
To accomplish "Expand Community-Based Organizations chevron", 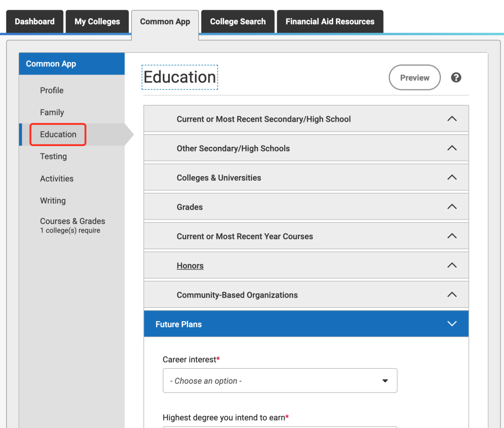I will point(452,295).
